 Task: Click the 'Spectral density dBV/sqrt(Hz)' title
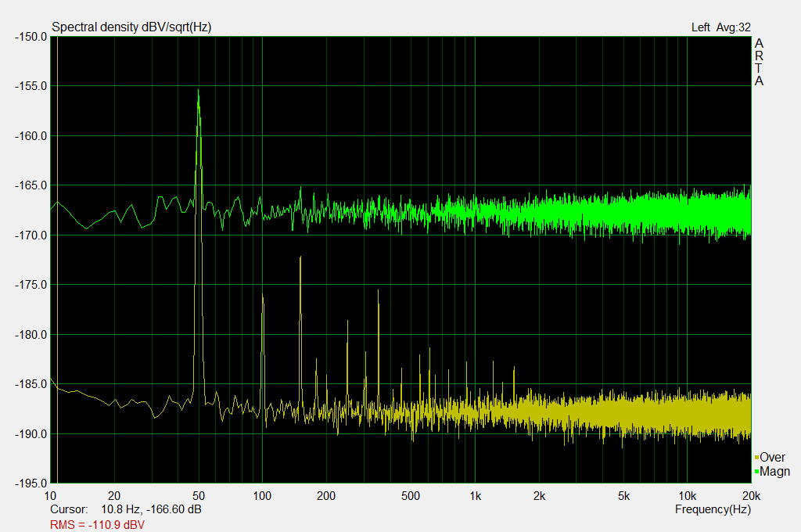pyautogui.click(x=131, y=27)
